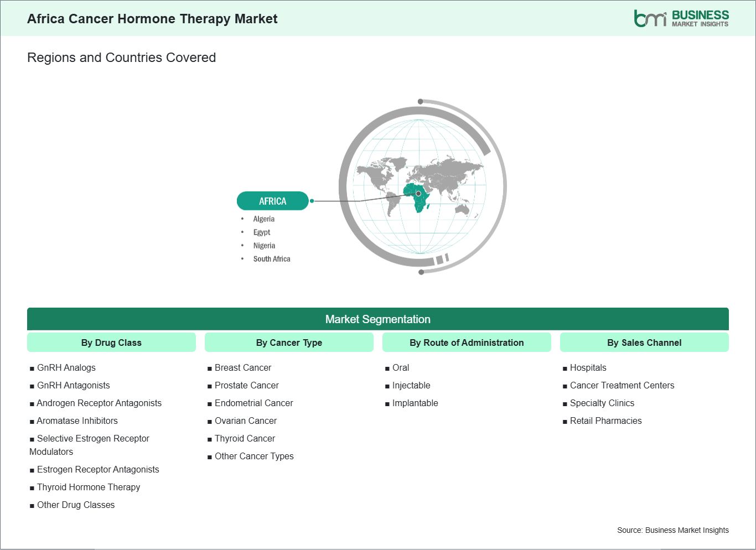Click the Source: Business Market Insights text

pyautogui.click(x=672, y=530)
